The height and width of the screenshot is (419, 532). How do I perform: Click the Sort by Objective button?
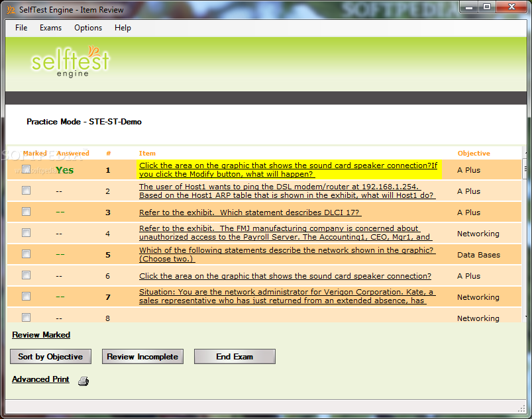click(x=50, y=357)
